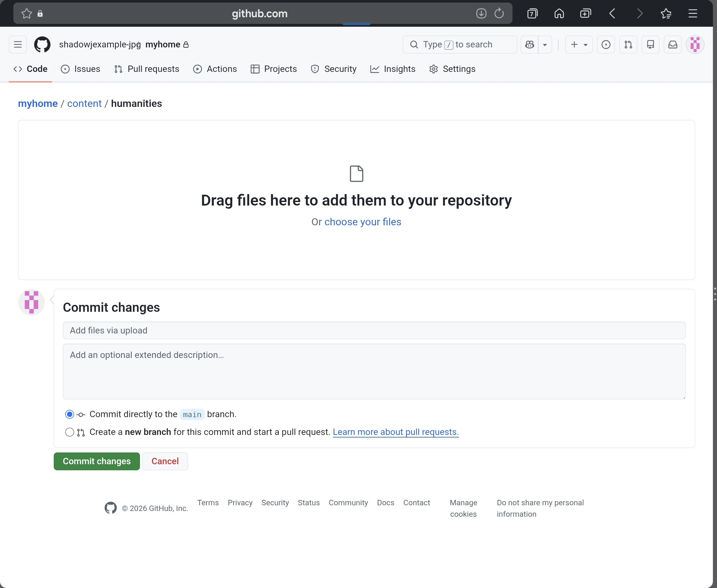717x588 pixels.
Task: Click the Cancel button
Action: coord(165,461)
